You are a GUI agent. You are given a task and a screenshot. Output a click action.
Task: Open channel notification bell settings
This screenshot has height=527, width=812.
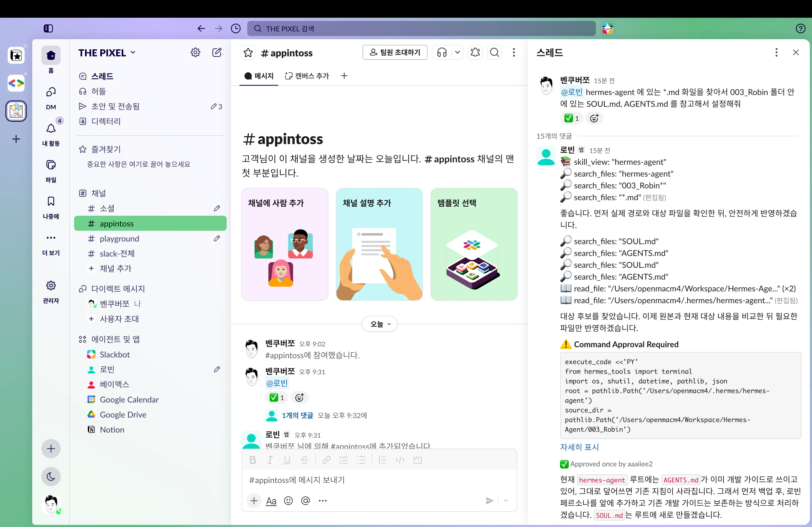475,53
